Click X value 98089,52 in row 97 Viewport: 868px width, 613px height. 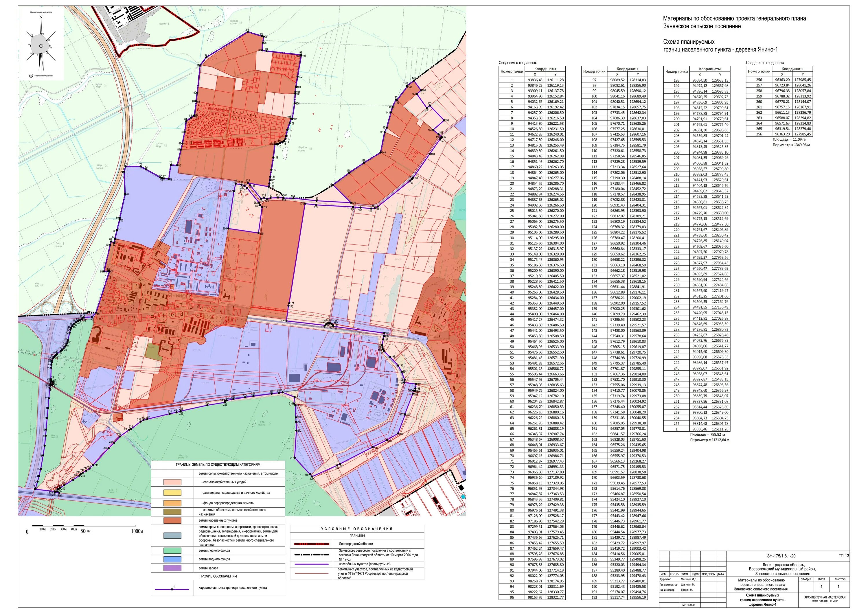(617, 80)
